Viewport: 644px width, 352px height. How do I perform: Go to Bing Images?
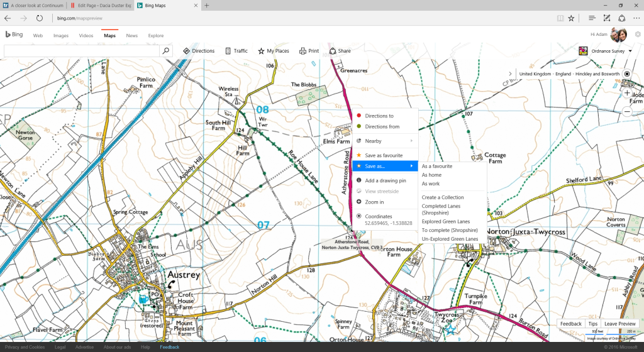61,36
